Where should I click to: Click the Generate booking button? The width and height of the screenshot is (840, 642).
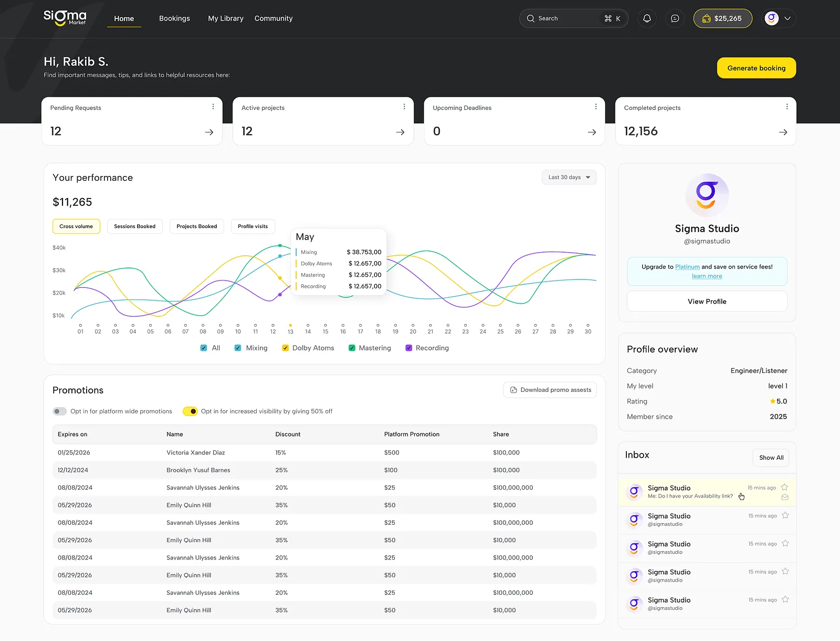coord(757,68)
